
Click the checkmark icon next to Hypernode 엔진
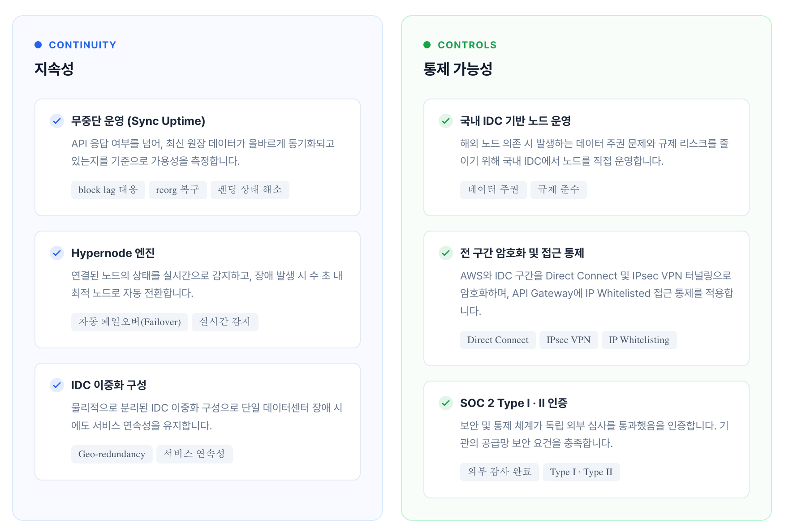pos(57,253)
